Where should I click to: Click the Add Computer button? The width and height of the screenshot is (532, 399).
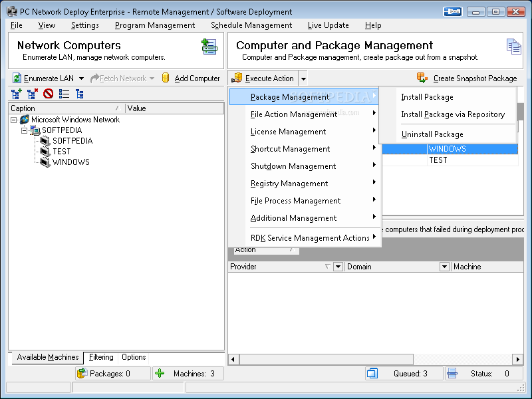(x=191, y=78)
